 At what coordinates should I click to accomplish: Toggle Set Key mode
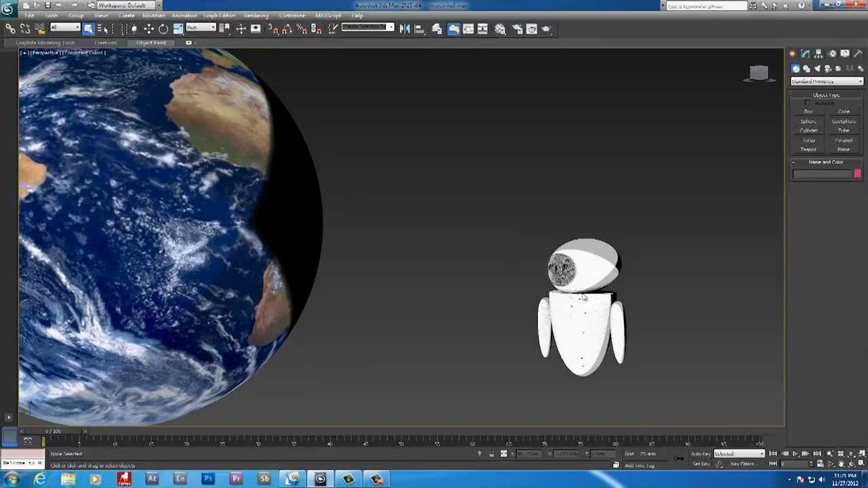click(701, 464)
